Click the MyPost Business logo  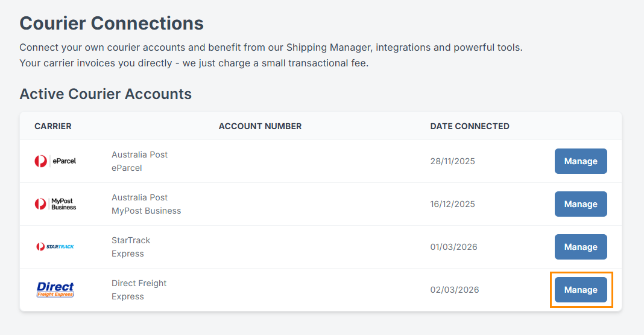tap(55, 204)
